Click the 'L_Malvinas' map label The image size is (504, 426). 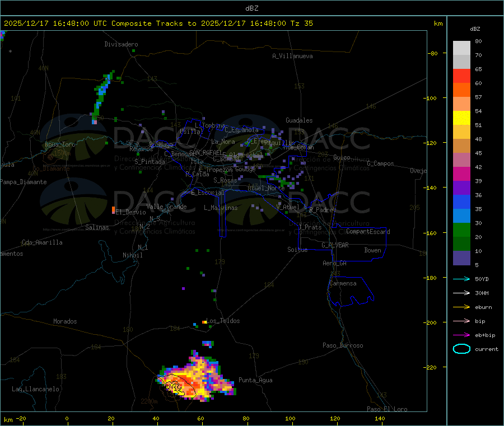[221, 208]
